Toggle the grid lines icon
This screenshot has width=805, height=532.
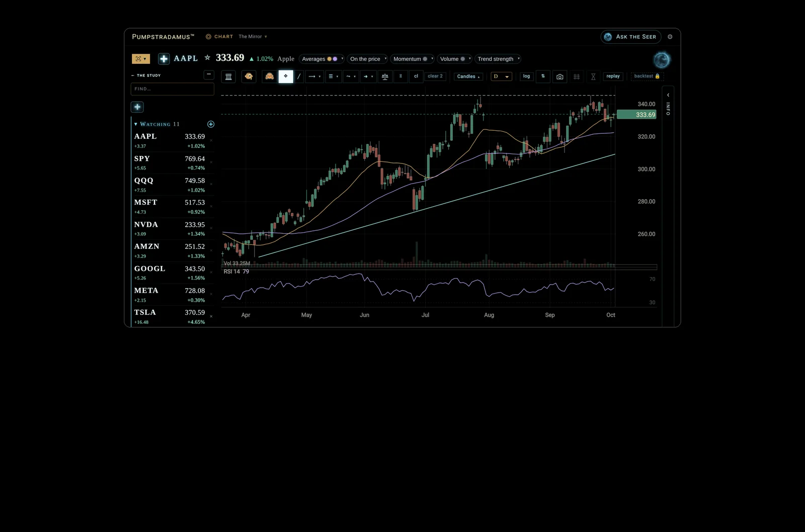[577, 76]
